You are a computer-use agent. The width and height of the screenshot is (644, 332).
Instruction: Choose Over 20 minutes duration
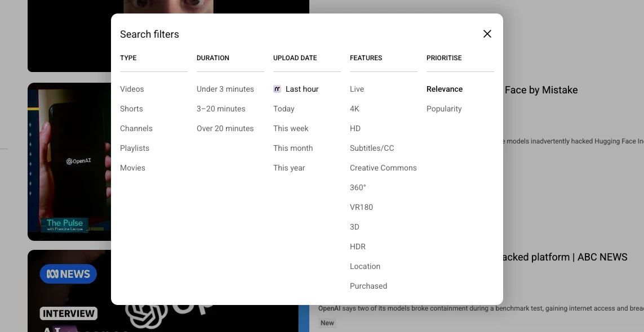[225, 128]
